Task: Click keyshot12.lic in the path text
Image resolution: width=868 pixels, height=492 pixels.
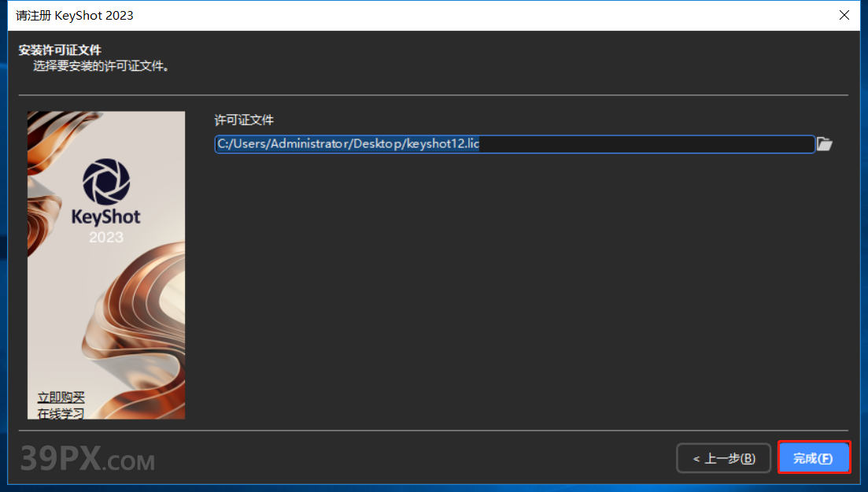Action: pos(443,144)
